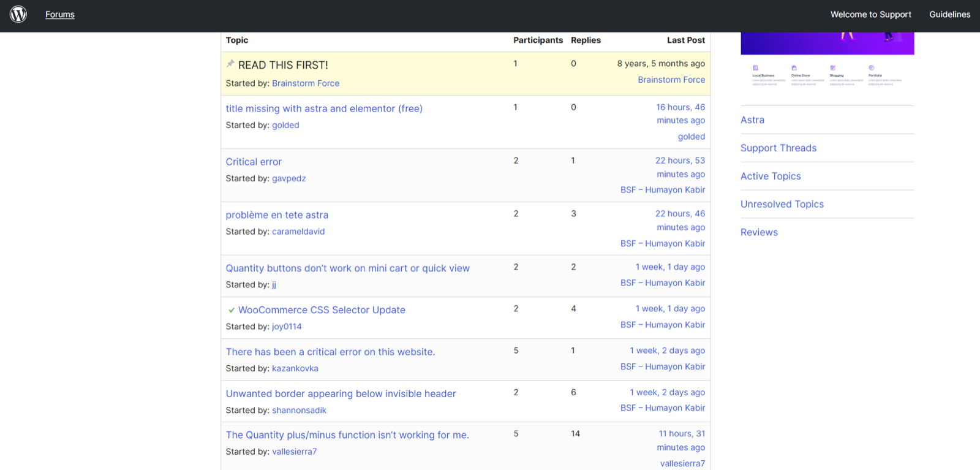This screenshot has height=470, width=980.
Task: Open Brainstorm Force author link under READ THIS FIRST
Action: pyautogui.click(x=306, y=83)
